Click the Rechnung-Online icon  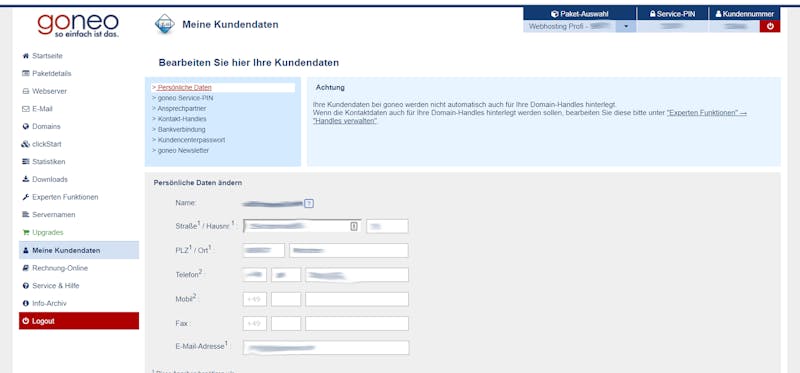tap(26, 268)
